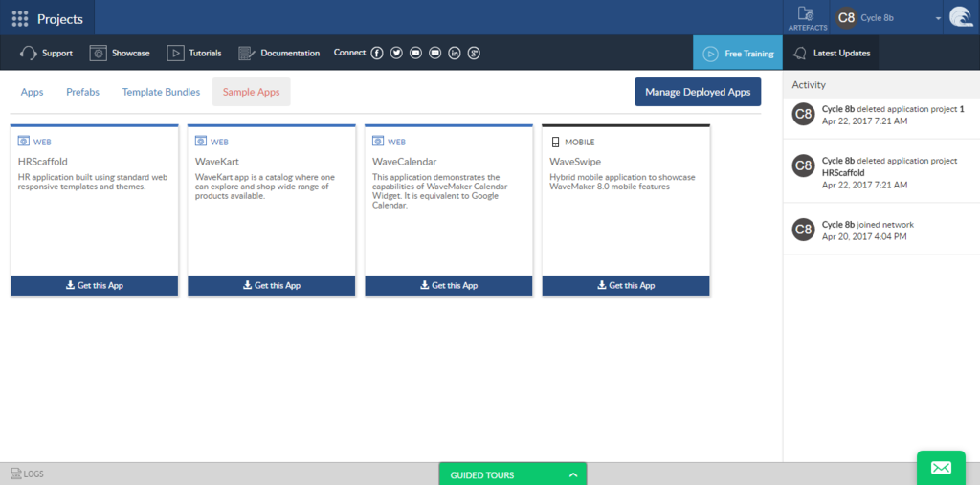Switch to the Template Bundles tab
Viewport: 980px width, 485px height.
point(161,92)
